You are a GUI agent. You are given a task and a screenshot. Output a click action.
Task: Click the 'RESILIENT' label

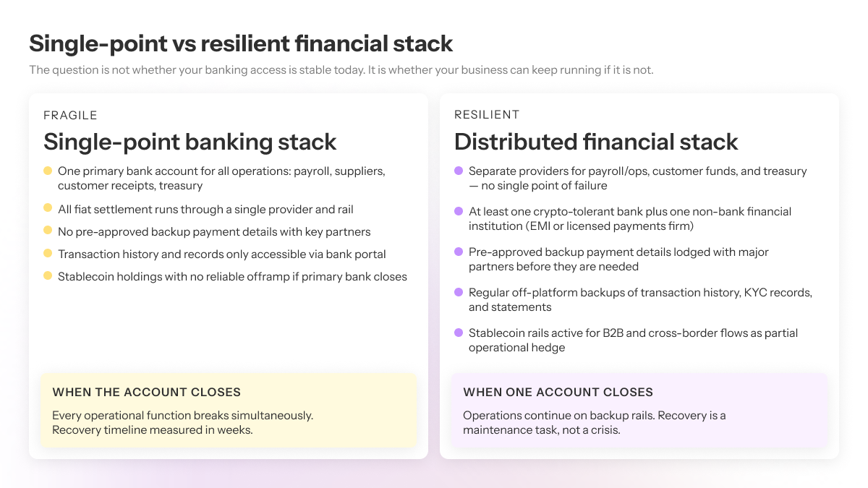487,115
